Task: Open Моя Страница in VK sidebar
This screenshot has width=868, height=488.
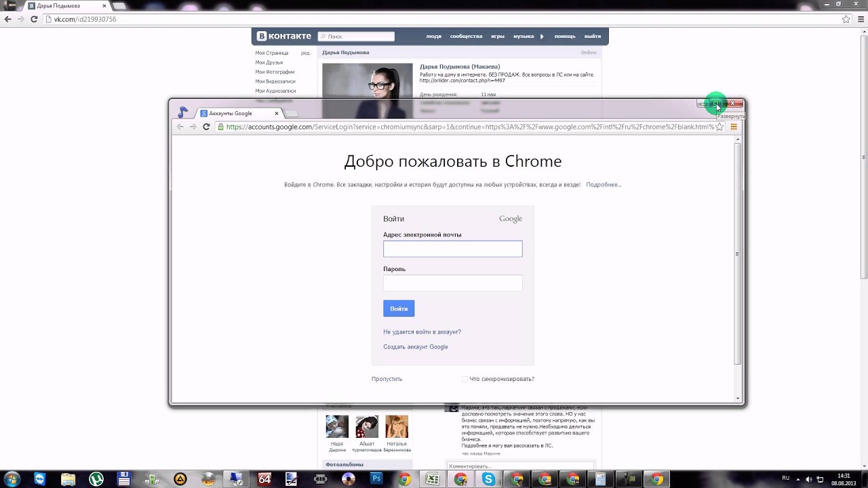Action: 271,53
